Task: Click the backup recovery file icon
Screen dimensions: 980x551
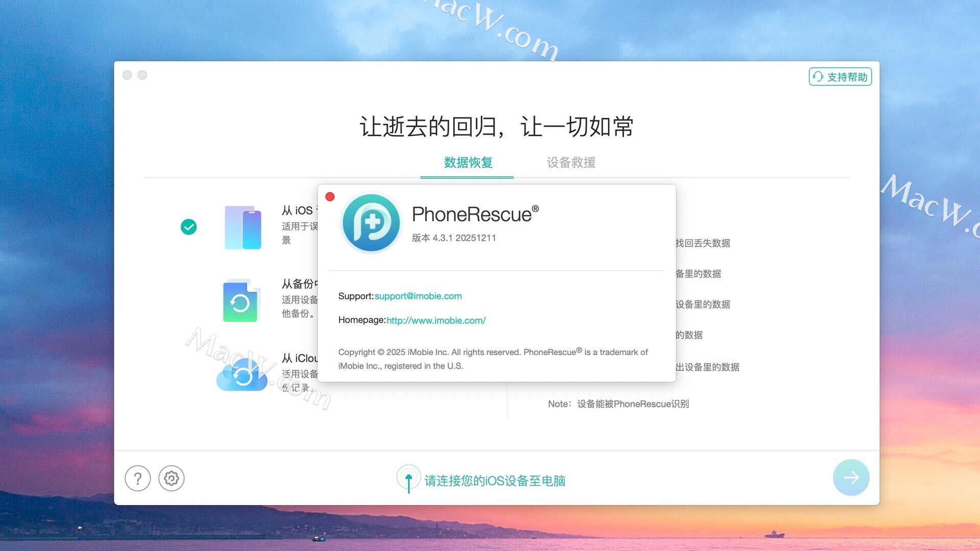Action: [x=240, y=302]
